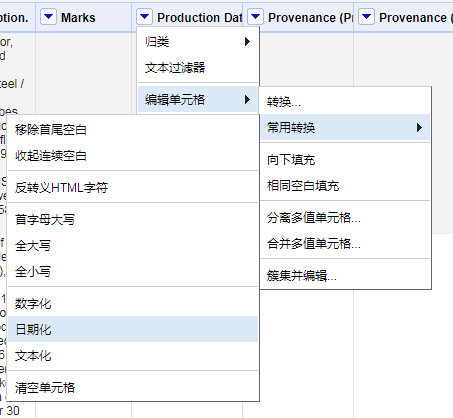Open second Provenance column dropdown arrow
453x418 pixels.
point(366,17)
